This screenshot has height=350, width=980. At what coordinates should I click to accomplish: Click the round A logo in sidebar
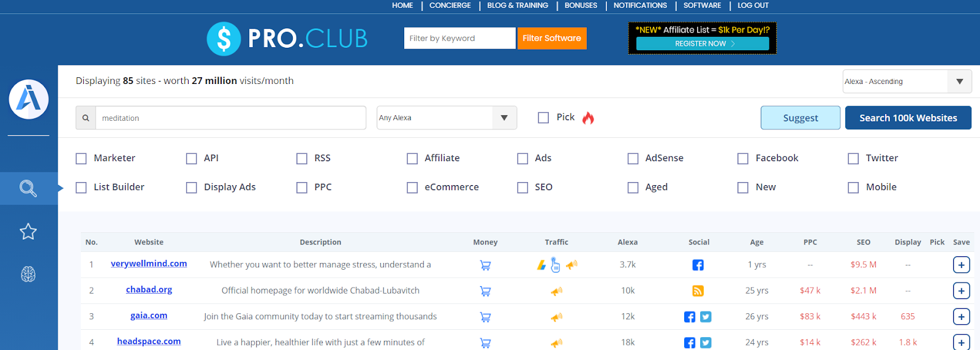pyautogui.click(x=28, y=99)
